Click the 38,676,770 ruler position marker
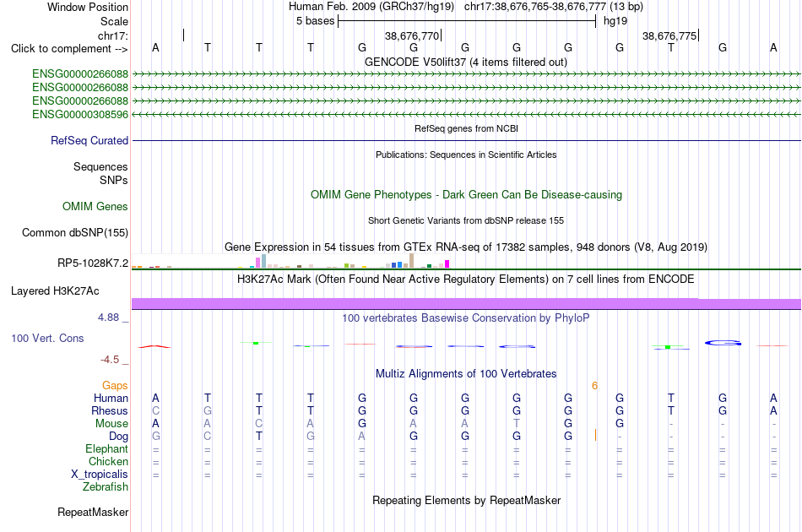Screen dimensions: 802x532 [412, 35]
